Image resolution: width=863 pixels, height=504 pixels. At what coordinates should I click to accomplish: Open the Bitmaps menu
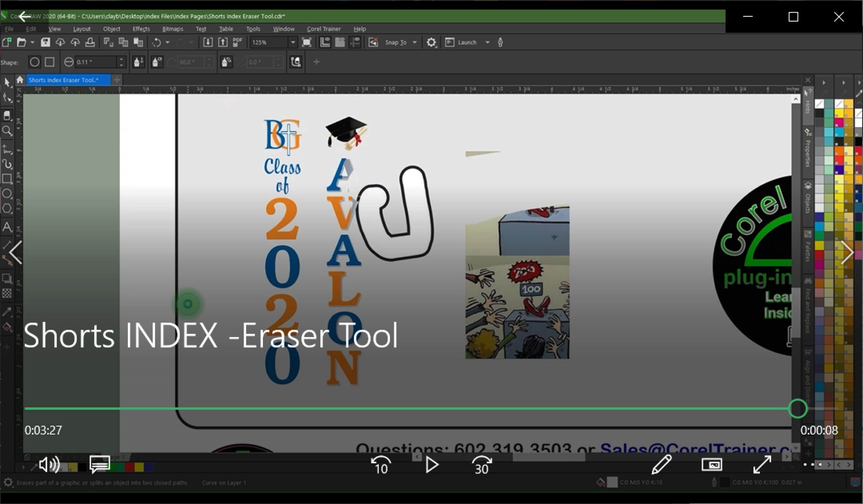tap(173, 29)
